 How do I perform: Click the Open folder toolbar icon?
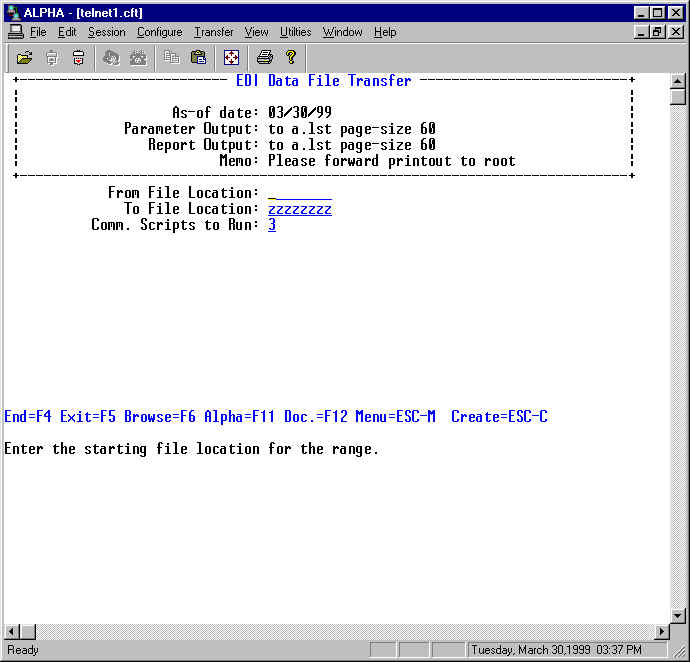25,58
